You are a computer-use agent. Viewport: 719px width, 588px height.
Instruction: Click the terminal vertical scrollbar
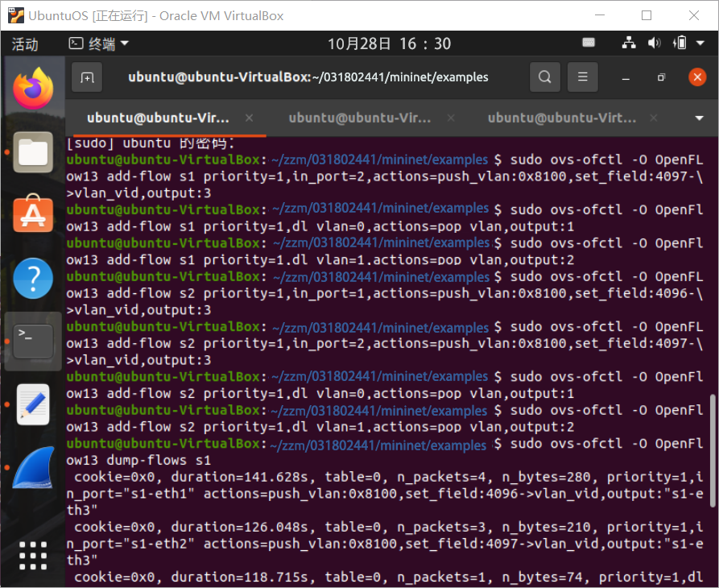(712, 450)
